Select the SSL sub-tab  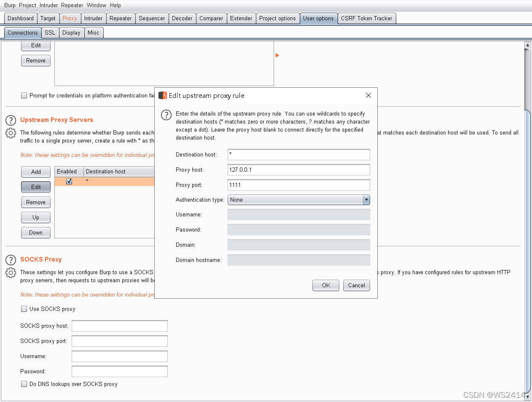pyautogui.click(x=50, y=32)
